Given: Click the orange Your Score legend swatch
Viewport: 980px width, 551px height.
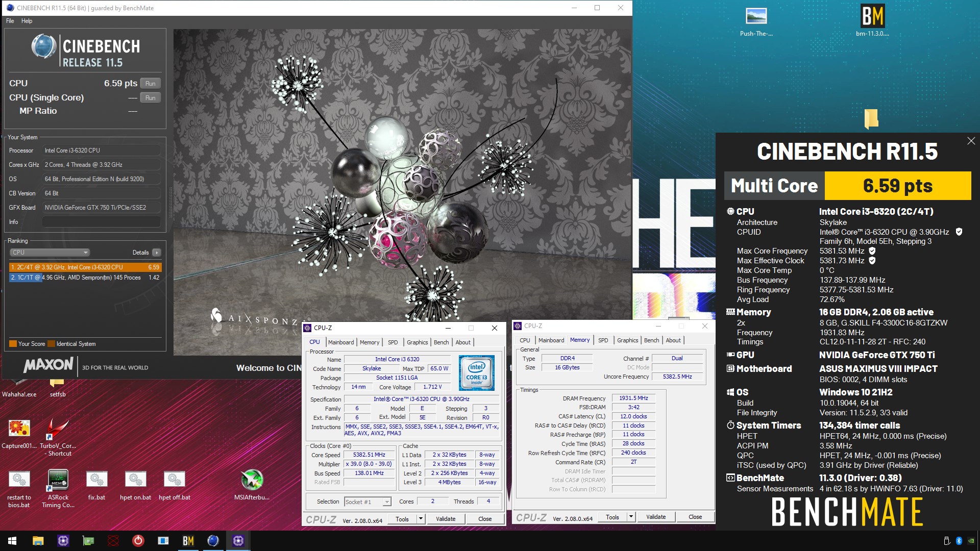Looking at the screenshot, I should [x=13, y=343].
